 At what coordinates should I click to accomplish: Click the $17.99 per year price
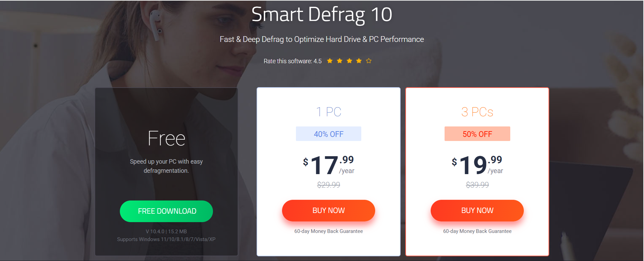click(328, 165)
